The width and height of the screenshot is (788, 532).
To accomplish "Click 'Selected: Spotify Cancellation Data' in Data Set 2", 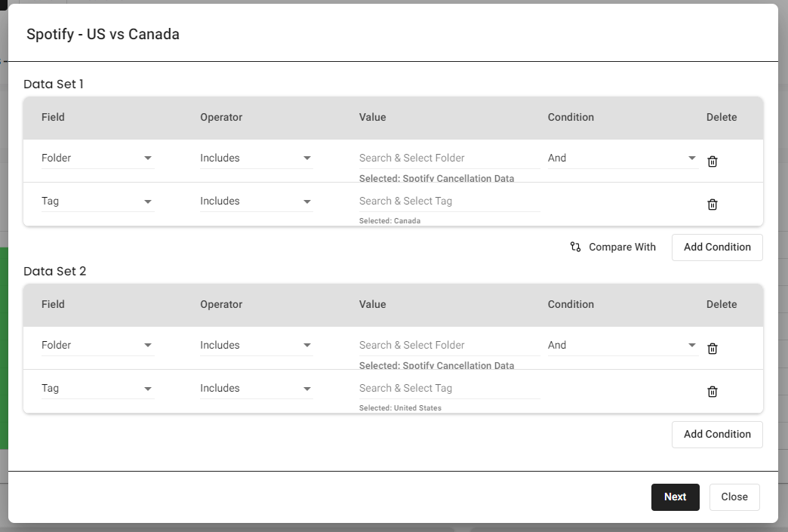I will click(436, 366).
